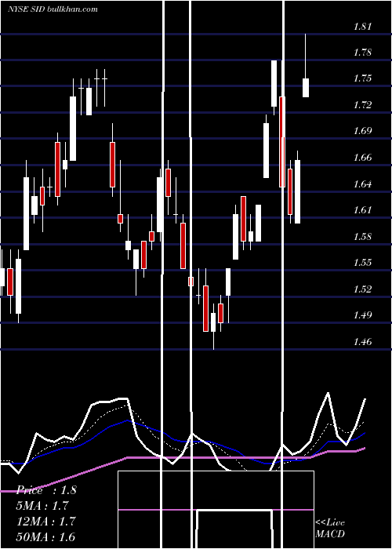Click the 1.78 price axis label
The width and height of the screenshot is (392, 549).
(362, 53)
